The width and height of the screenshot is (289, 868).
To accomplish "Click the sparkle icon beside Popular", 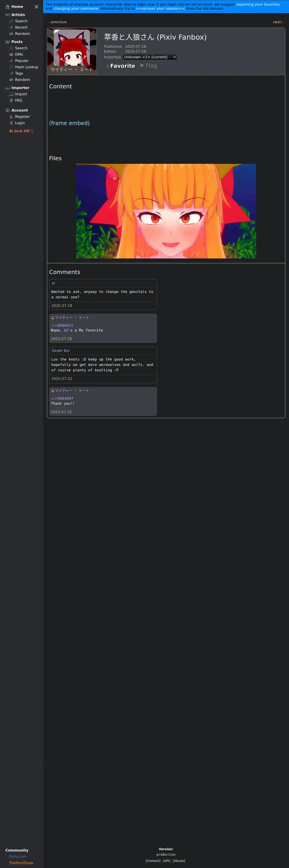I will click(x=11, y=61).
